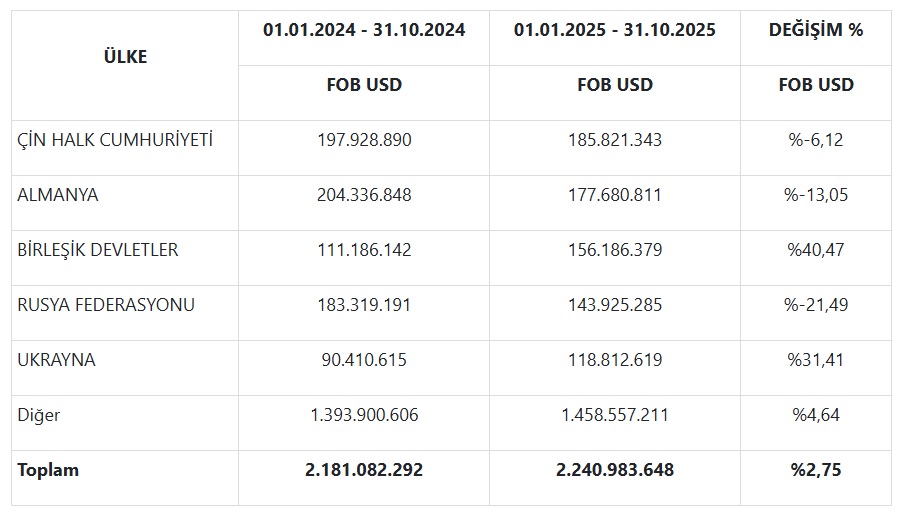Click Ukraine's 2025 value 118.812.619

tap(615, 360)
